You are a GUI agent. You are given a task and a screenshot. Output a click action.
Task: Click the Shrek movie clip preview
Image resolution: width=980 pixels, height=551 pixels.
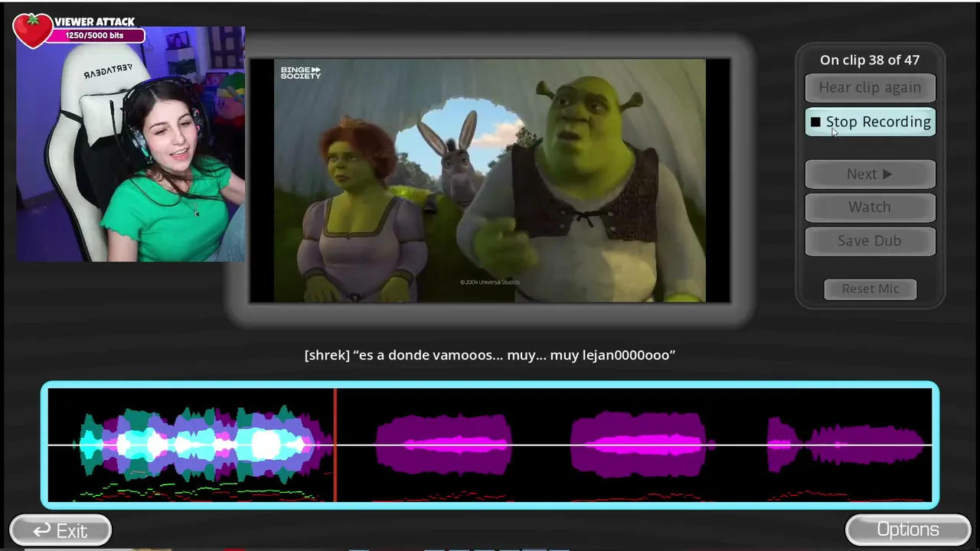point(490,181)
